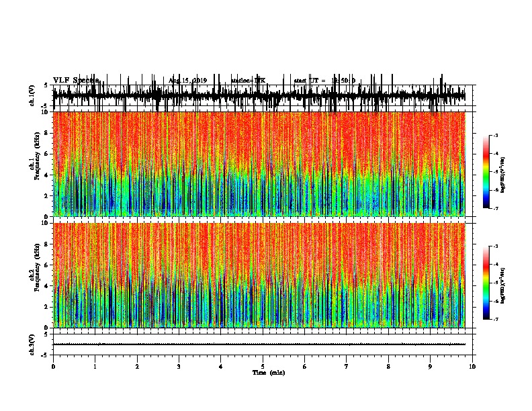Screen dimensions: 532x411
Task: Click the '8' kHz tick on ch.1 axis
Action: click(x=46, y=133)
